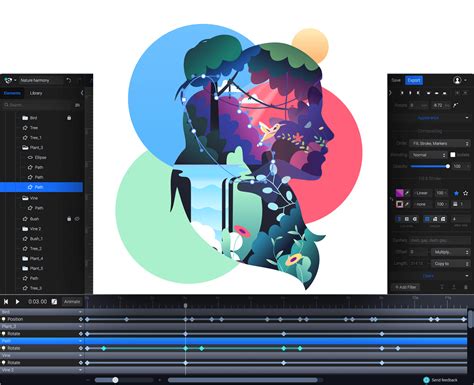474x385 pixels.
Task: Click the Export button
Action: pos(414,80)
